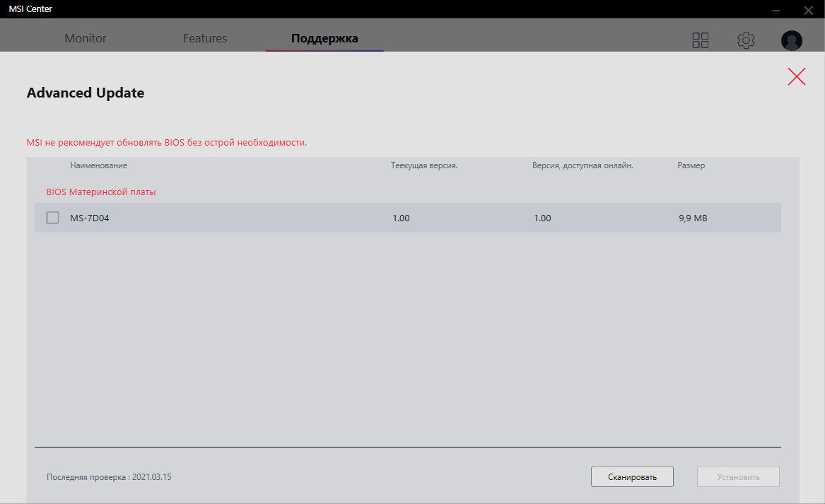Switch to the Features tab

tap(205, 38)
